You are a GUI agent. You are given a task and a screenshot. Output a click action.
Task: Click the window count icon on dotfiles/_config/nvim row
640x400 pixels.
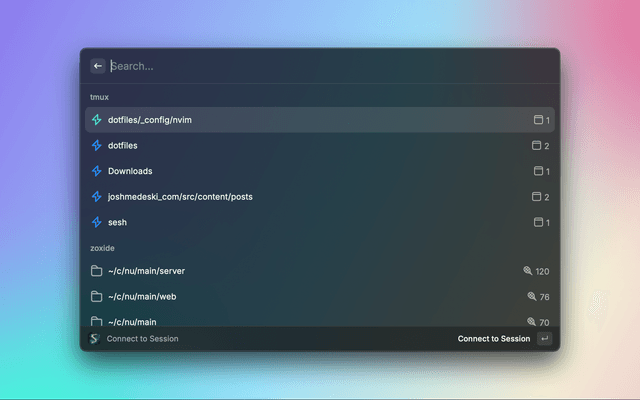(x=537, y=120)
